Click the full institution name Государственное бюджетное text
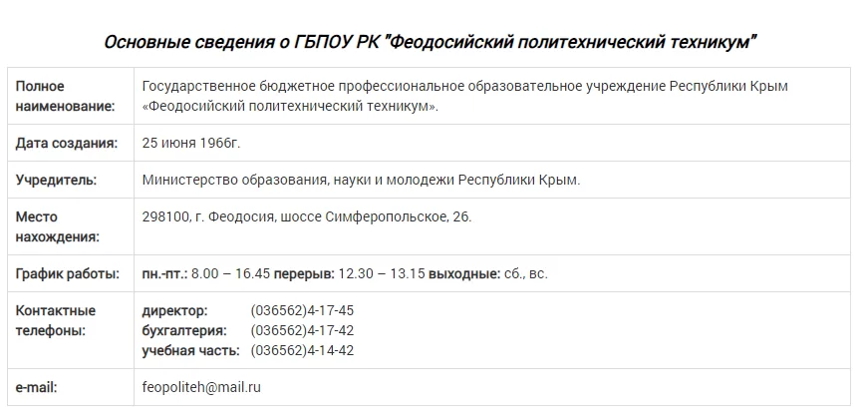The image size is (868, 419). click(465, 97)
